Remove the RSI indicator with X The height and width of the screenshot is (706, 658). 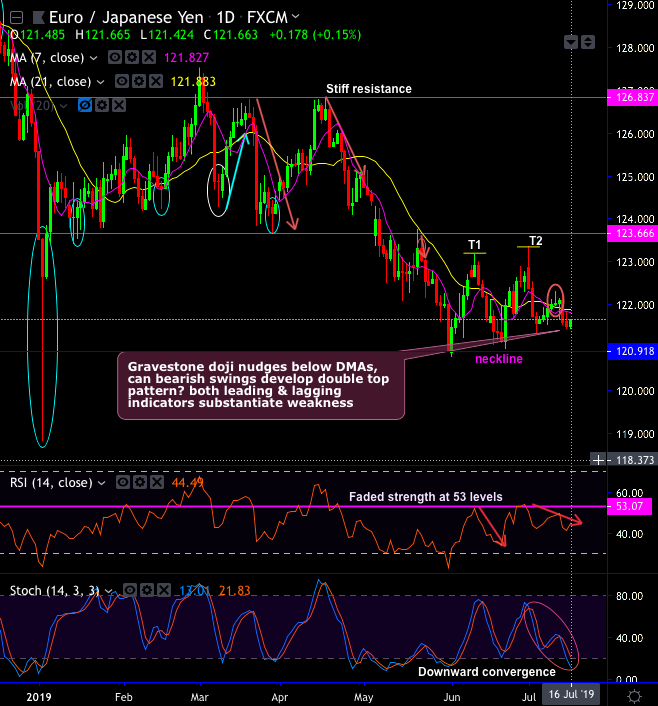pos(157,482)
